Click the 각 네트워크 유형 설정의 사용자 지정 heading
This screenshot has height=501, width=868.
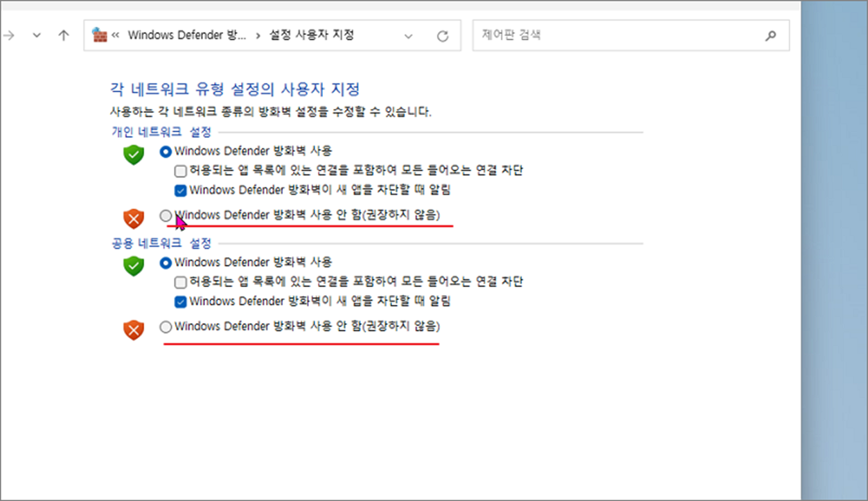(x=235, y=89)
